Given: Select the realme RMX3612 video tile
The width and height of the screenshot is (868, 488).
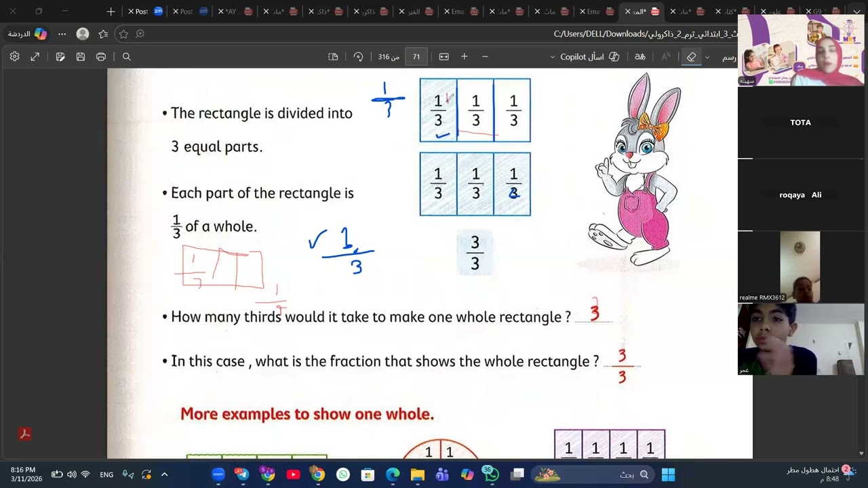Looking at the screenshot, I should click(x=801, y=266).
